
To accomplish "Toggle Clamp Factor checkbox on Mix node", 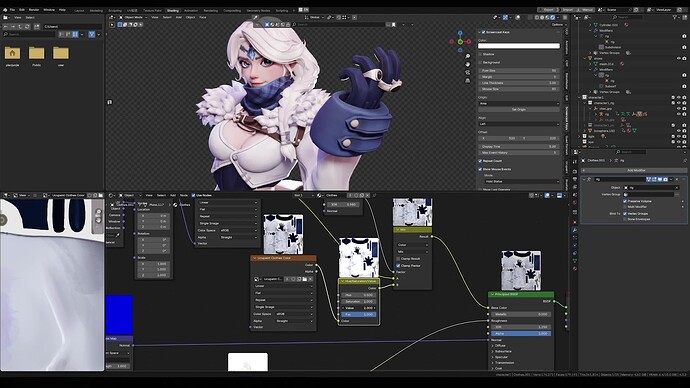I will [398, 266].
